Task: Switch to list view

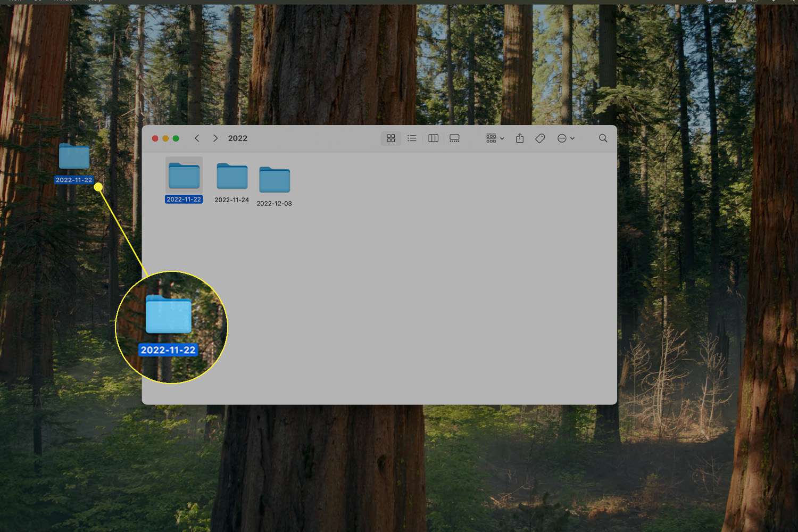Action: (x=412, y=138)
